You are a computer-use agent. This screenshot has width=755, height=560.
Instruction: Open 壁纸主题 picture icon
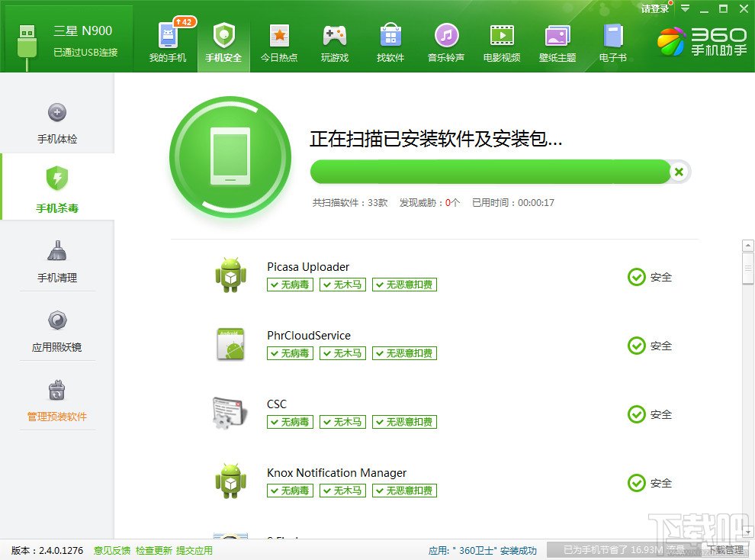click(x=557, y=36)
